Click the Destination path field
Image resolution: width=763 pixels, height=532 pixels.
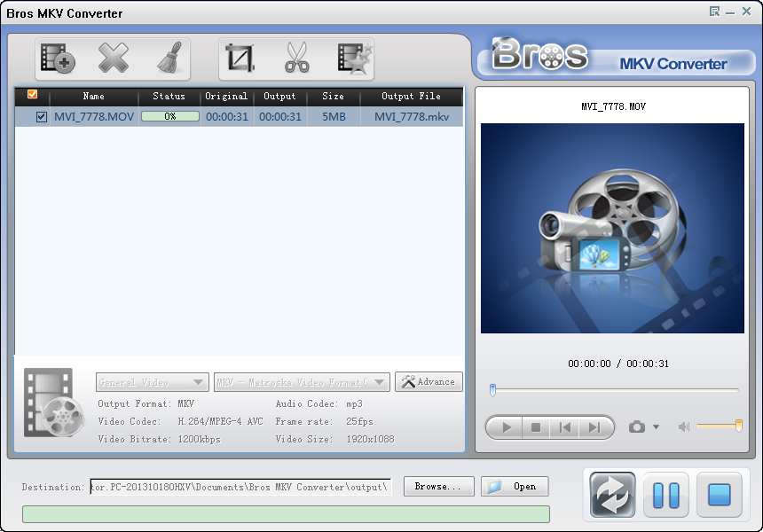tap(240, 486)
